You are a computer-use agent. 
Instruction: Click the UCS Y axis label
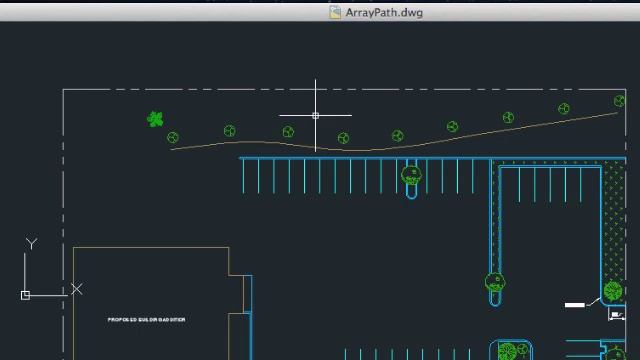(x=31, y=244)
